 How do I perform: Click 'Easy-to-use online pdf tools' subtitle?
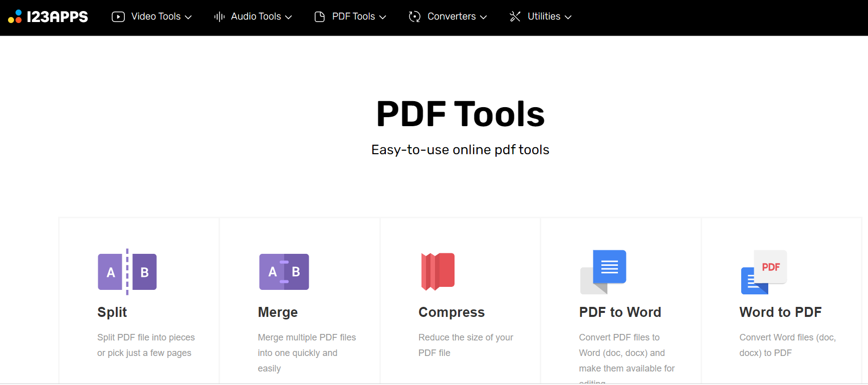(461, 150)
